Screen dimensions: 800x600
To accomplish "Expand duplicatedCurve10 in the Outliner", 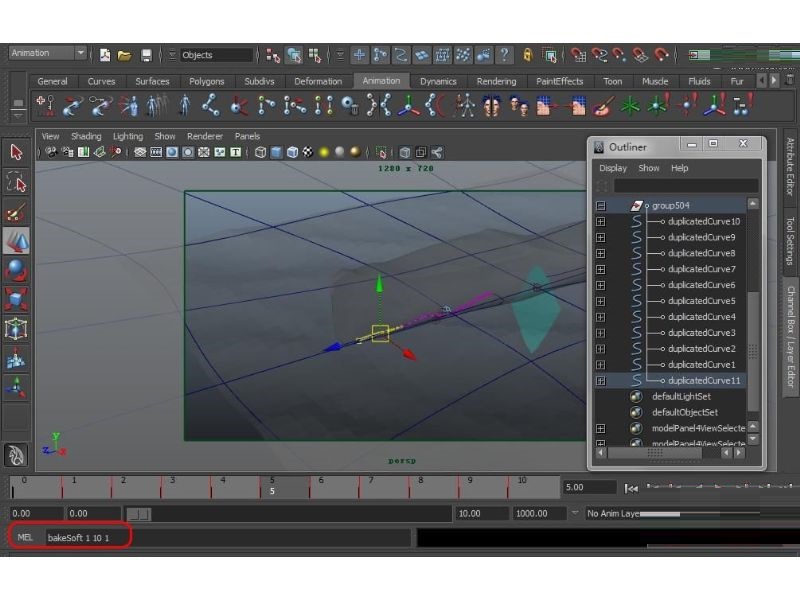I will tap(601, 221).
